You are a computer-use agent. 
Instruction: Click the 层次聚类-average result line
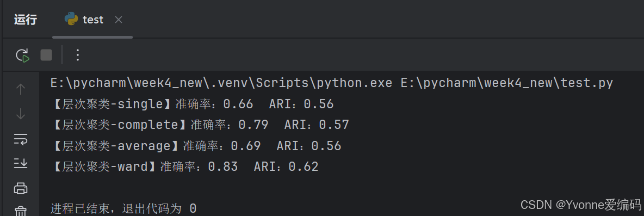196,146
